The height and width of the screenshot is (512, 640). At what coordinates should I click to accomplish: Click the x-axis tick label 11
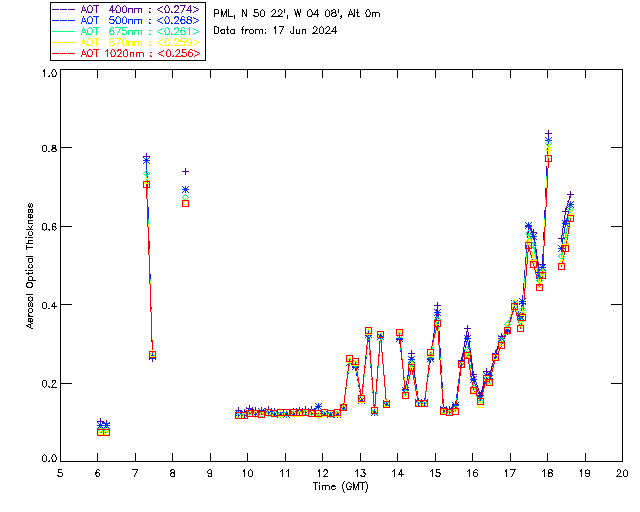(285, 473)
